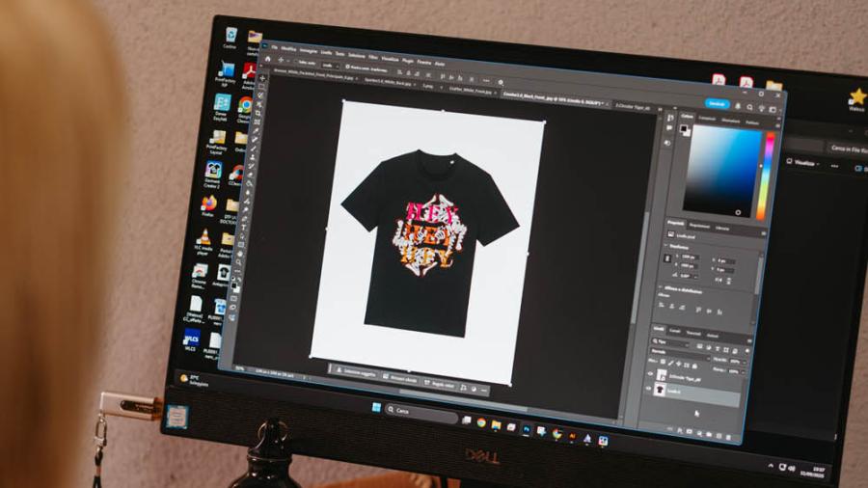The image size is (868, 488).
Task: Click the align left edges icon in Allinea section
Action: (x=661, y=305)
